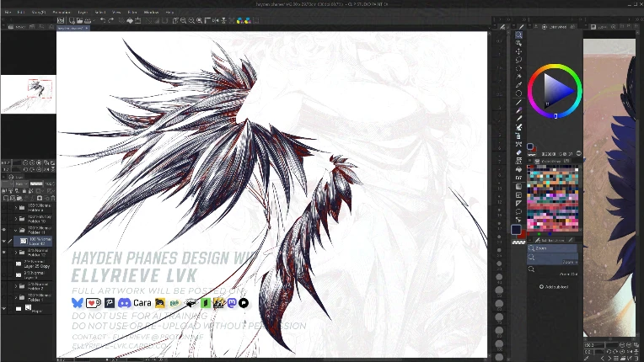
Task: Create new layer folder icon
Action: [19, 198]
